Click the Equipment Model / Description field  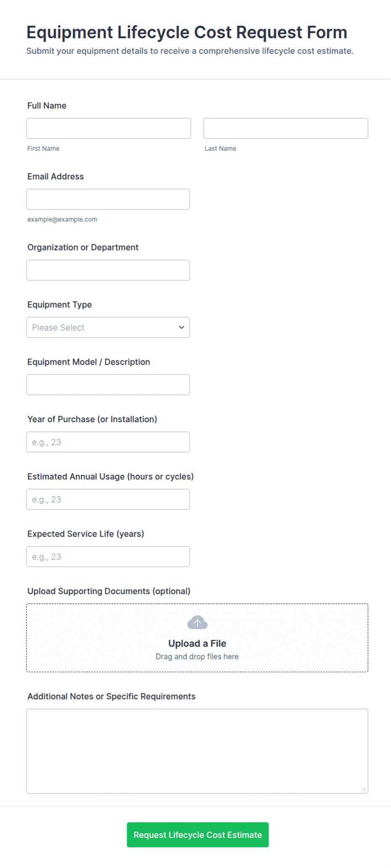[x=108, y=385]
